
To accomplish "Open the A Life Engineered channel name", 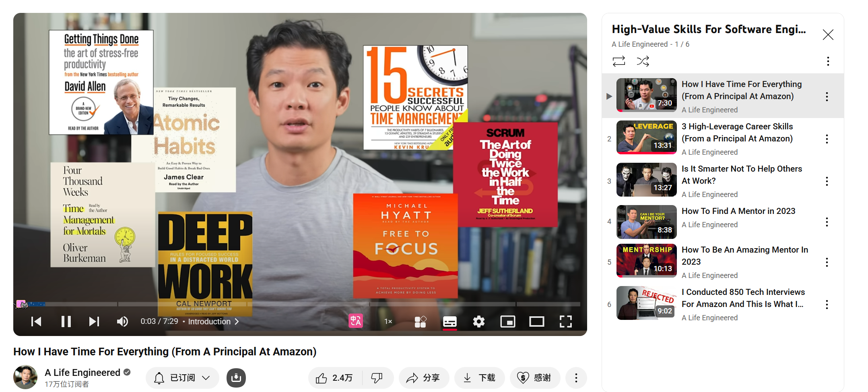I will [x=82, y=373].
